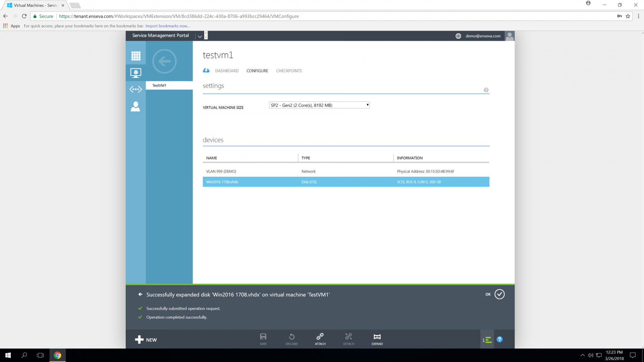Open the blue help icon in command bar
The width and height of the screenshot is (644, 362).
click(x=500, y=339)
